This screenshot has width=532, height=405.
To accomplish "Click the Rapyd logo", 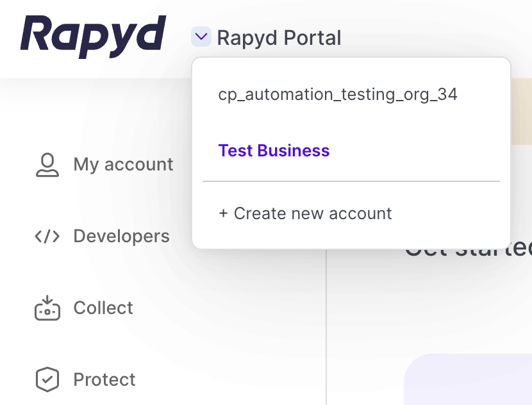I will [x=93, y=36].
